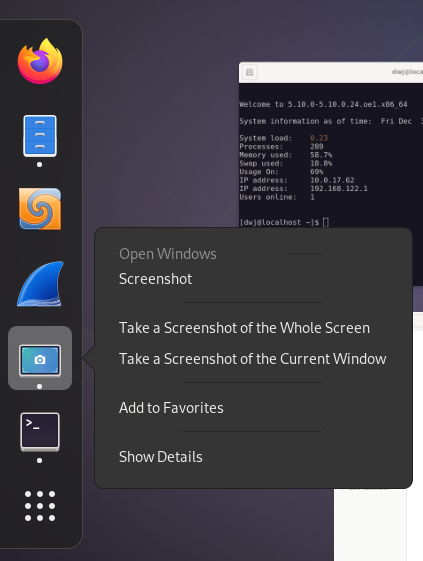Show Applications grid of dots
The height and width of the screenshot is (561, 423).
tap(40, 506)
